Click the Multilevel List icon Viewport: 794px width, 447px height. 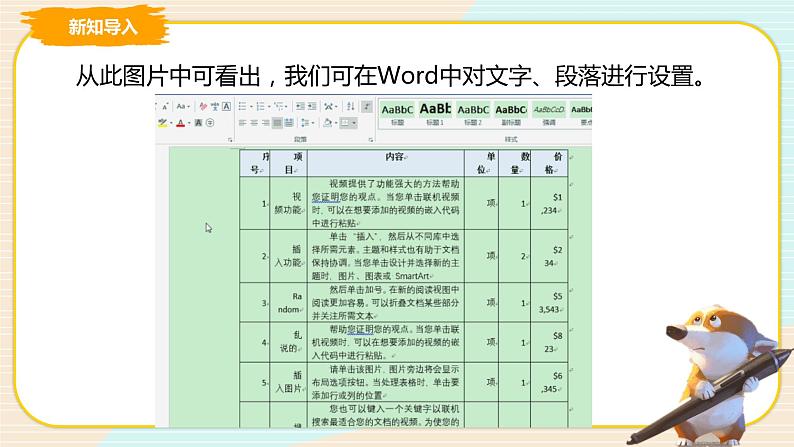[x=279, y=106]
